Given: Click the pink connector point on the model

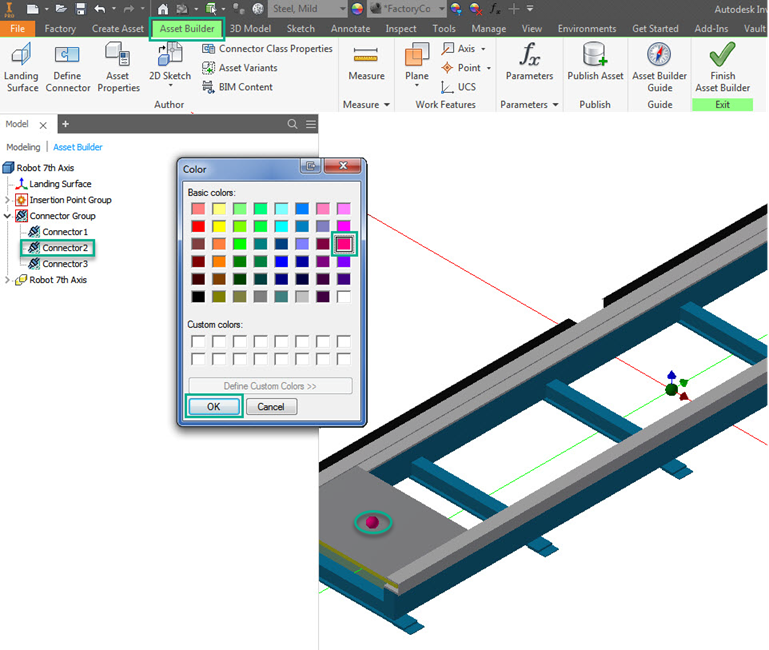Looking at the screenshot, I should 372,522.
